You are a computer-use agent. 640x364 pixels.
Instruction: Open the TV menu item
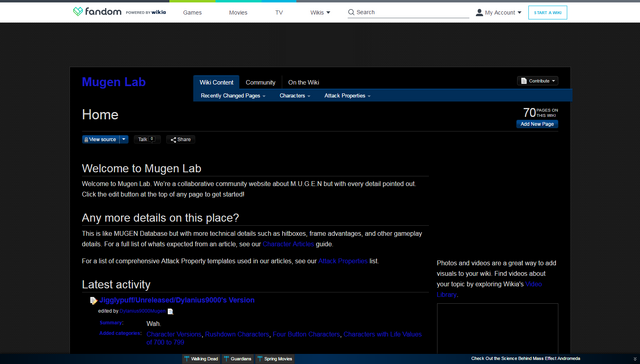click(x=279, y=13)
